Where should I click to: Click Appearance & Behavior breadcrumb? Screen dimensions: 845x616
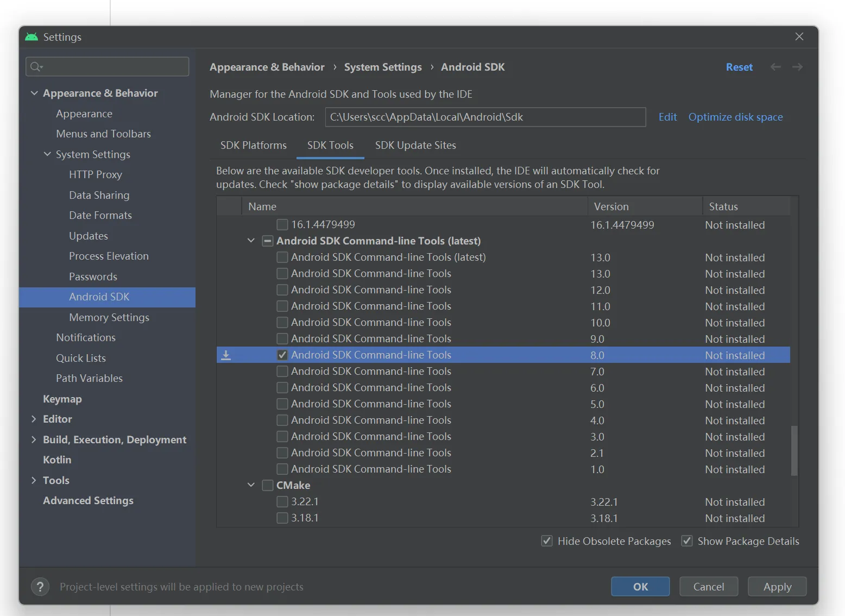point(267,67)
